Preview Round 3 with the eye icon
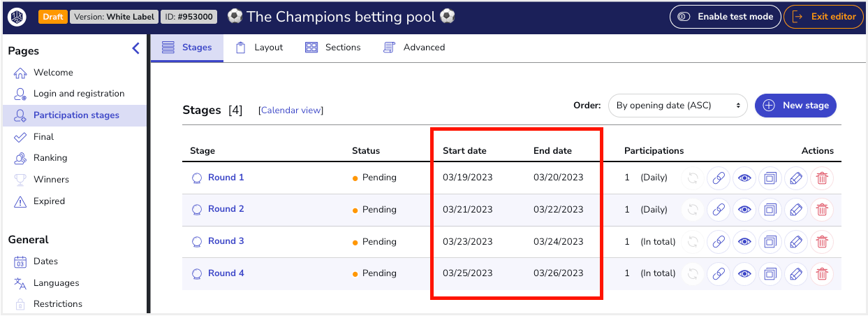Viewport: 868px width, 316px height. point(744,242)
